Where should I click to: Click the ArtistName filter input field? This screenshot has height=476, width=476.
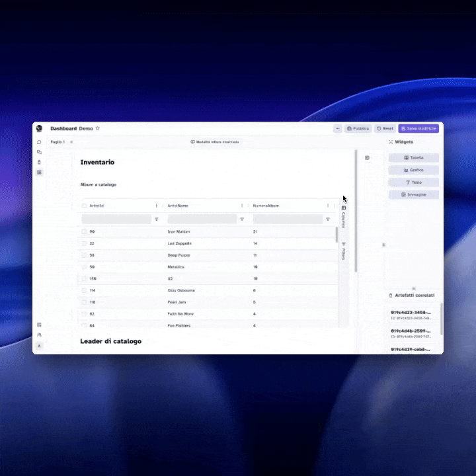tap(202, 219)
